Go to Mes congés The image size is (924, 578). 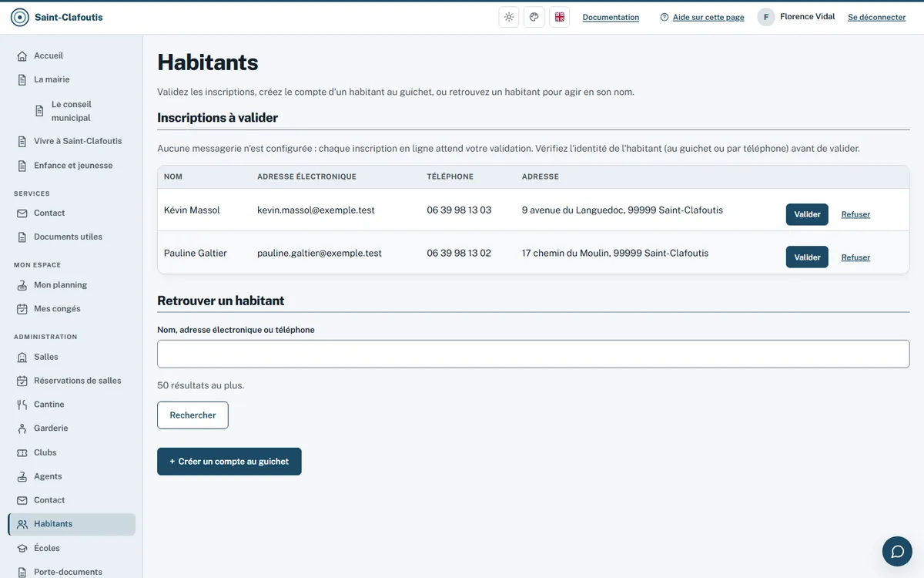tap(57, 309)
